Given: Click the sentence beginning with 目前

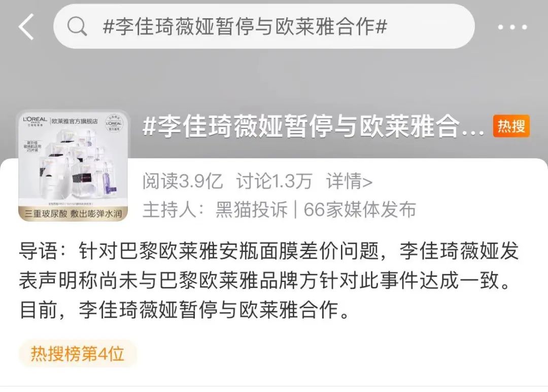Looking at the screenshot, I should [185, 309].
